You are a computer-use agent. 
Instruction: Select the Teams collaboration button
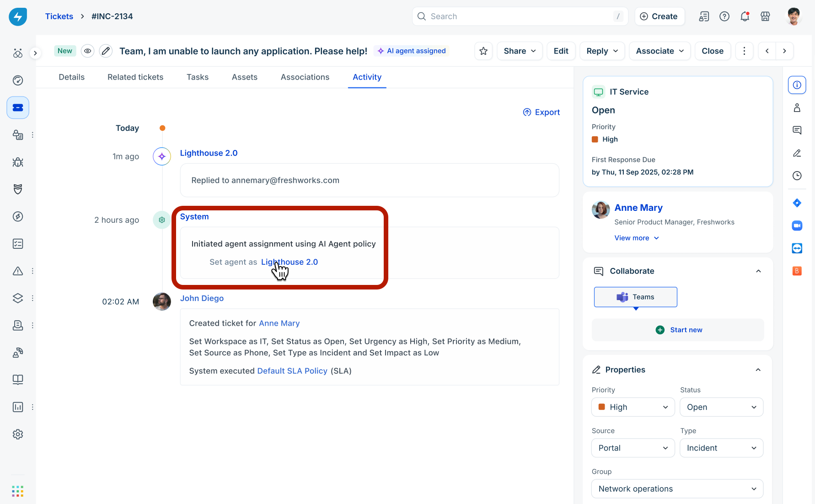[x=636, y=297]
